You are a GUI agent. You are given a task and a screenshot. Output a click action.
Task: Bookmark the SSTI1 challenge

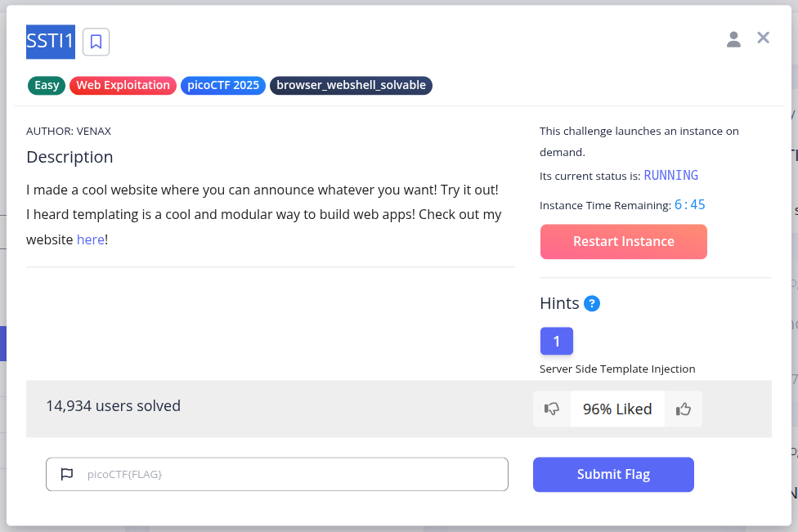[x=96, y=42]
